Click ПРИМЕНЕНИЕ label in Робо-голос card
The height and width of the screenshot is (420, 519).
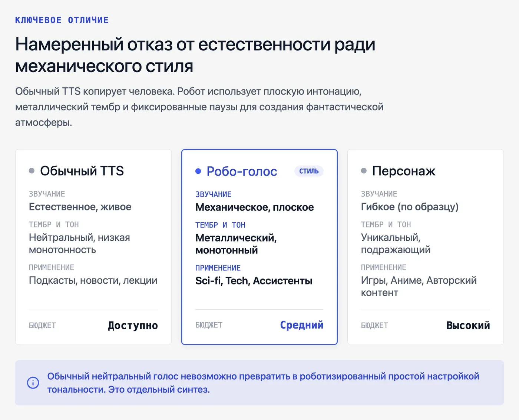click(218, 268)
